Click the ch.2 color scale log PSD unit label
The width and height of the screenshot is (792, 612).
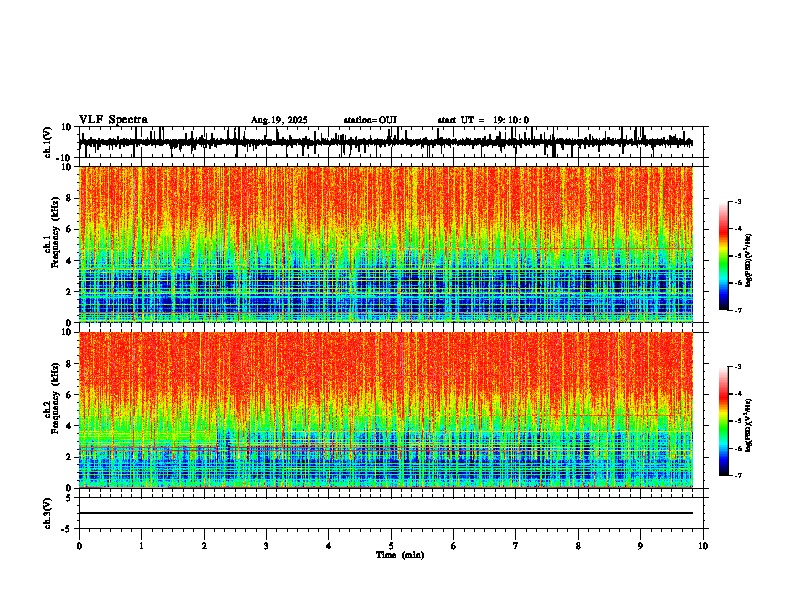(749, 425)
